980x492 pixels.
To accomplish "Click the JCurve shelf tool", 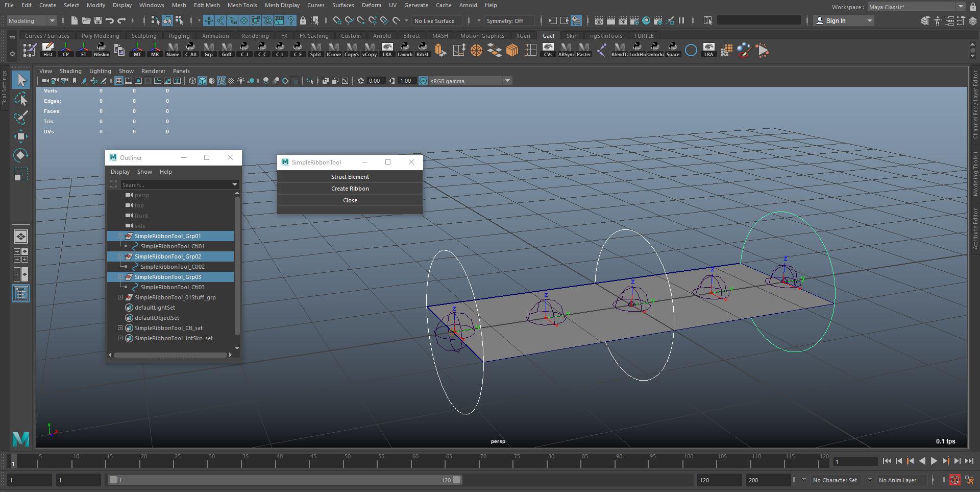I will pyautogui.click(x=333, y=50).
